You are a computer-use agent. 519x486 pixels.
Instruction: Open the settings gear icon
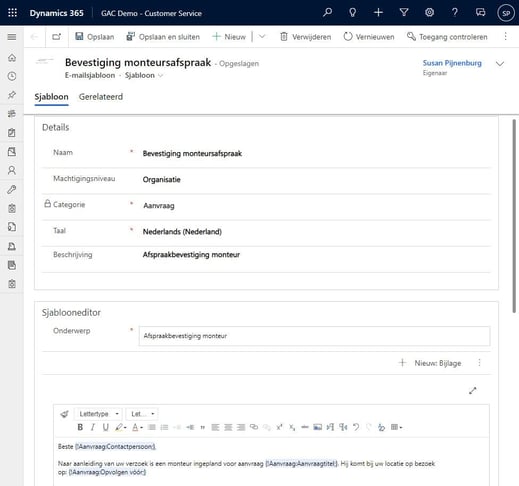(429, 13)
